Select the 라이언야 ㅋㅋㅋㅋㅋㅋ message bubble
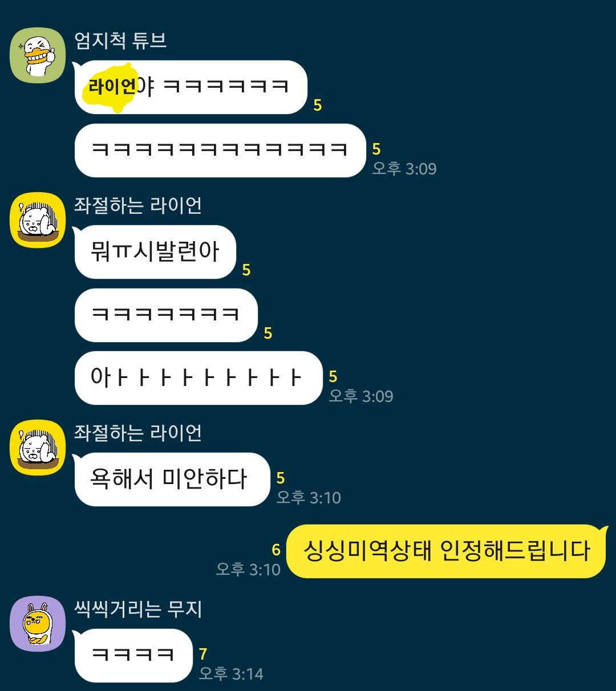 [191, 87]
